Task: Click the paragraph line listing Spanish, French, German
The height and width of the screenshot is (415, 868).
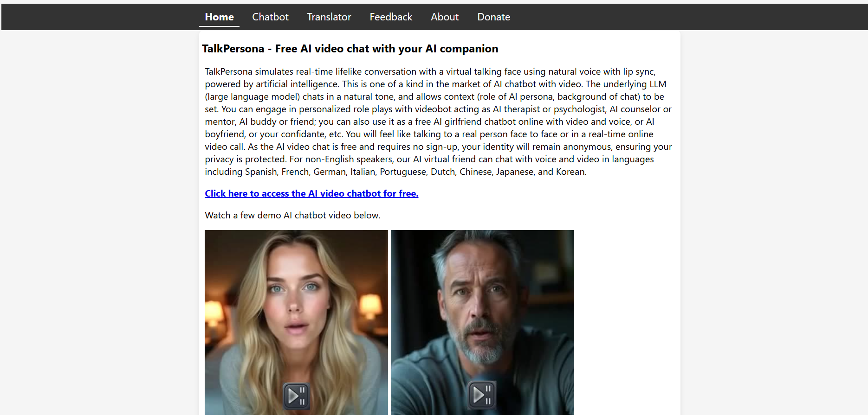Action: point(395,172)
